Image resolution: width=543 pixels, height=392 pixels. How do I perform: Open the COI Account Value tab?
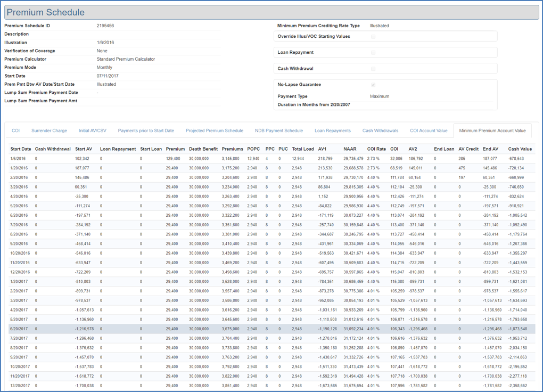(429, 130)
